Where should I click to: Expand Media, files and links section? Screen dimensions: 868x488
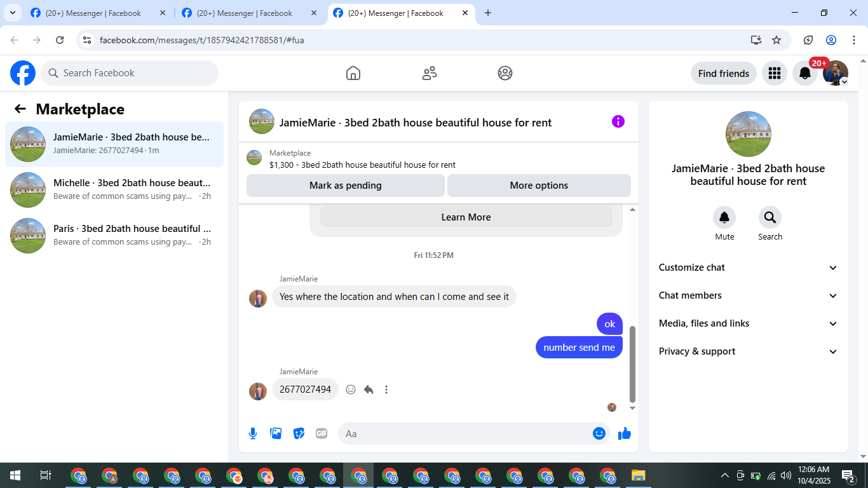click(749, 323)
